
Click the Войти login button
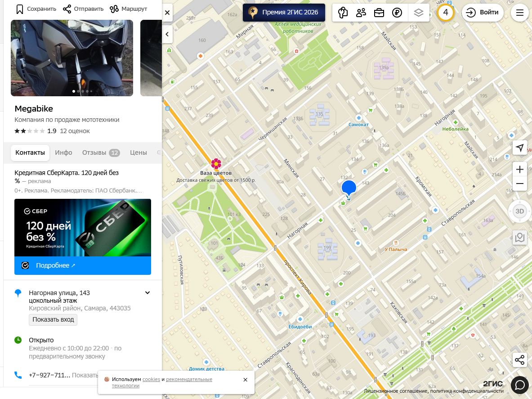483,13
